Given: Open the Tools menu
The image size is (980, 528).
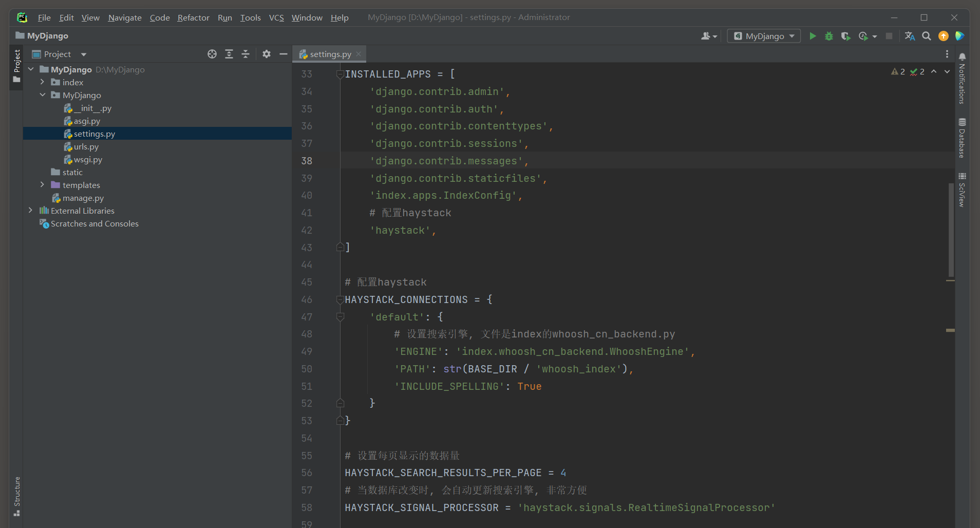Looking at the screenshot, I should [x=250, y=17].
